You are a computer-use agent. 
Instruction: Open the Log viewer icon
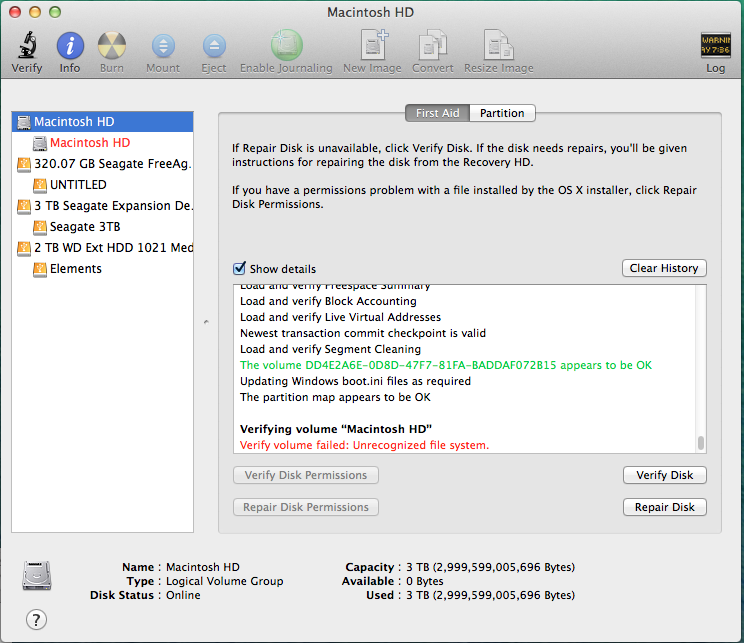point(715,45)
